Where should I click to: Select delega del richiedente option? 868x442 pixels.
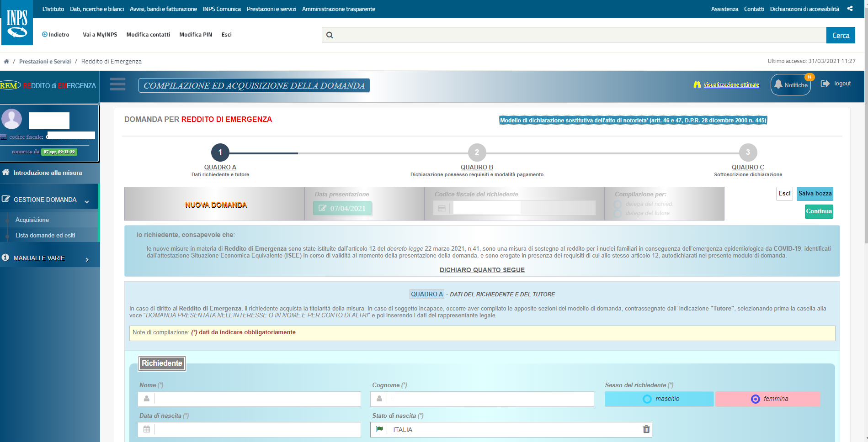[618, 204]
